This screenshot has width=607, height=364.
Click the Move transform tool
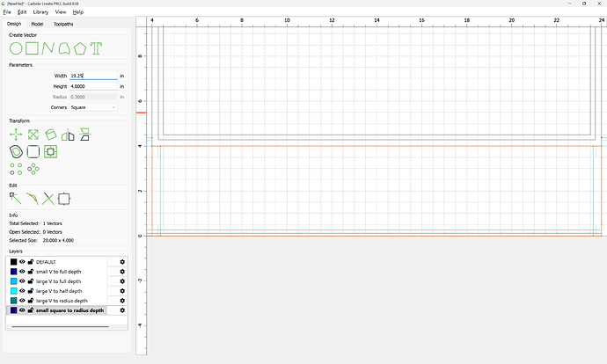coord(16,135)
